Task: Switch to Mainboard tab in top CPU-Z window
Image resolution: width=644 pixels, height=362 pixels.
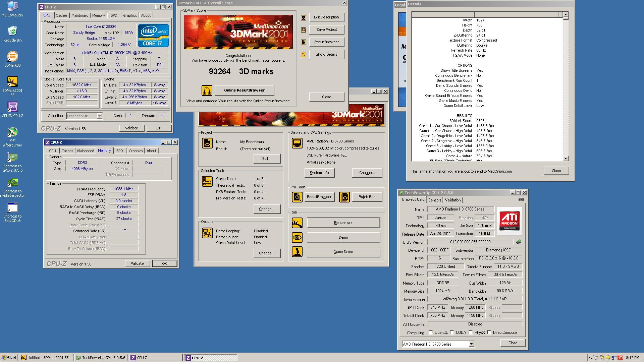Action: (80, 15)
